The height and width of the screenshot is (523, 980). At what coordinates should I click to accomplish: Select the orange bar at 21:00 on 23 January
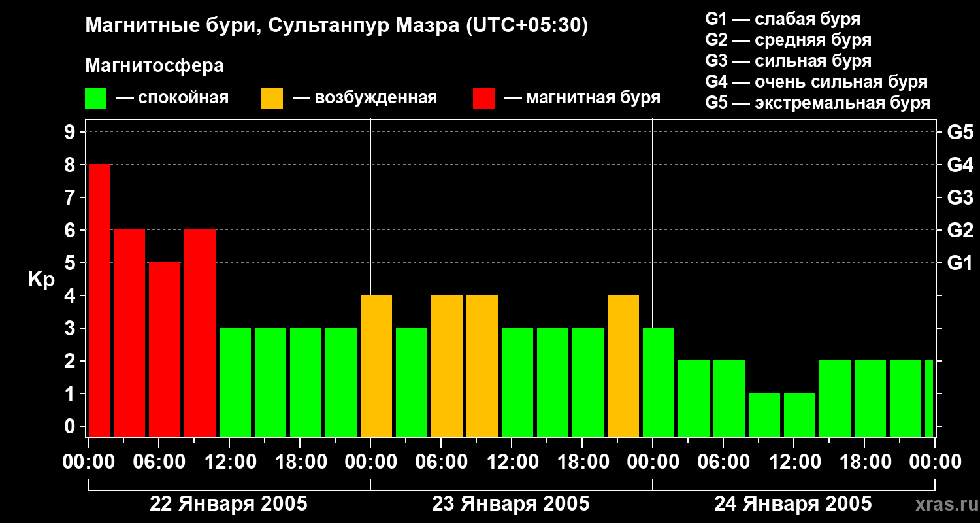623,366
